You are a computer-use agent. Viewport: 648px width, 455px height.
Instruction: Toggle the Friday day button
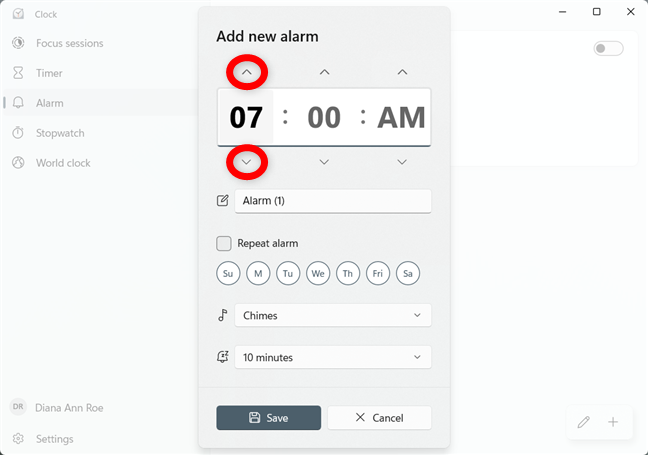pos(378,273)
